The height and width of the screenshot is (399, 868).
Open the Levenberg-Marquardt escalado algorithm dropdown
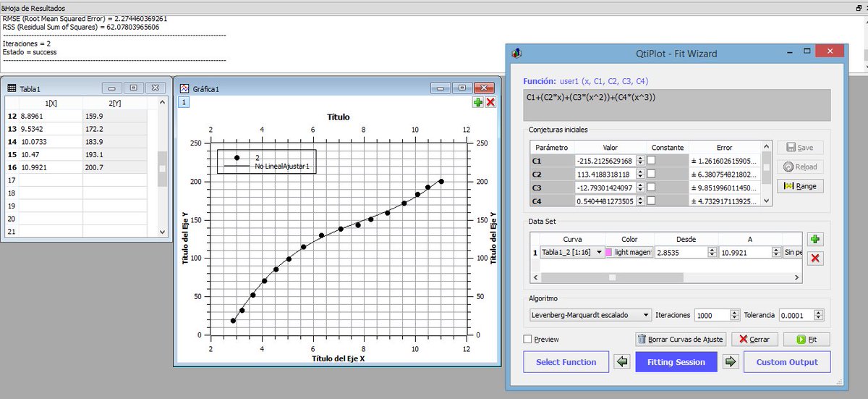[x=590, y=315]
